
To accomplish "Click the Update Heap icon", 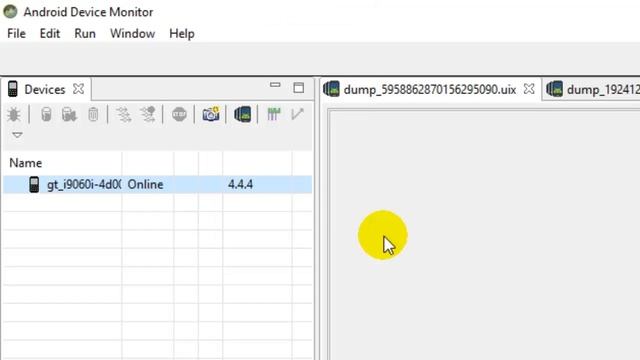I will point(46,115).
